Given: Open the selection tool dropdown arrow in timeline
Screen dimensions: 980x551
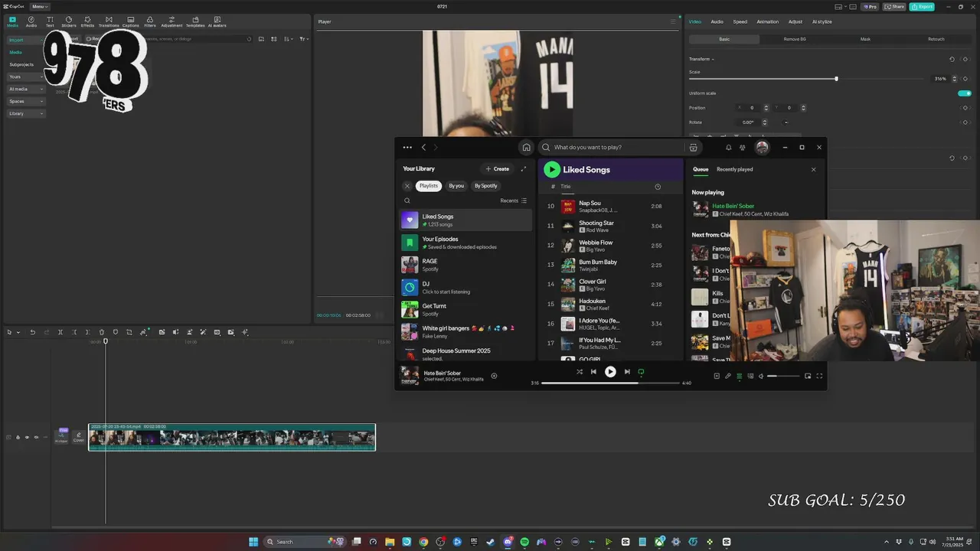Looking at the screenshot, I should [x=18, y=332].
